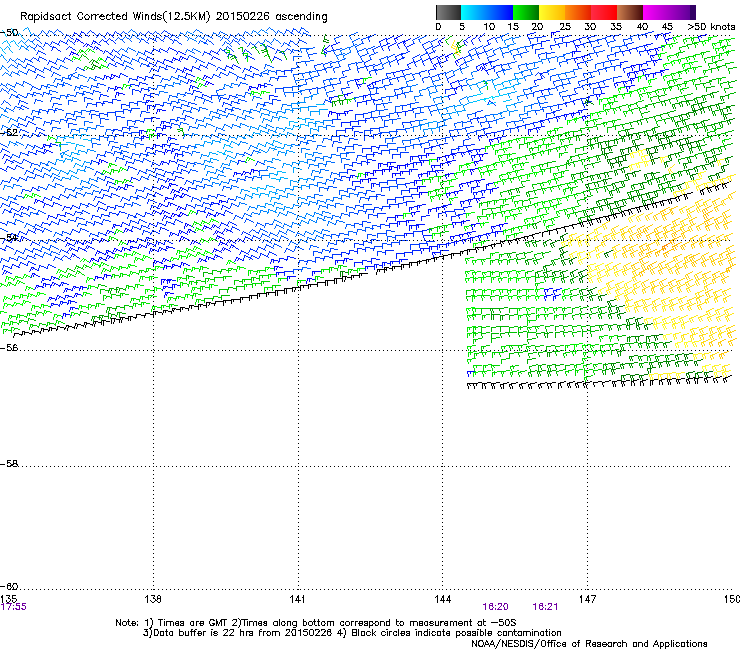The width and height of the screenshot is (740, 650).
Task: Click the '40' legend scale label
Action: 642,26
